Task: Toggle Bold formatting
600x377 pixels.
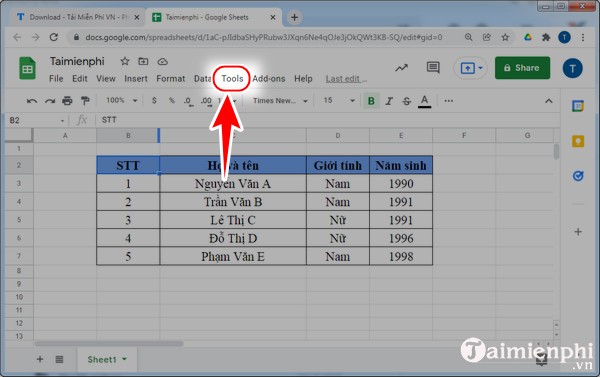Action: click(371, 101)
